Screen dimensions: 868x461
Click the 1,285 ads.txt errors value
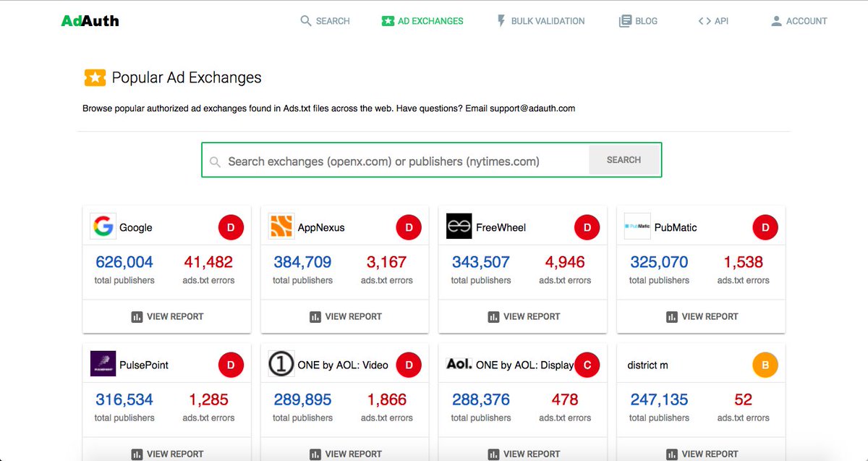click(x=208, y=399)
